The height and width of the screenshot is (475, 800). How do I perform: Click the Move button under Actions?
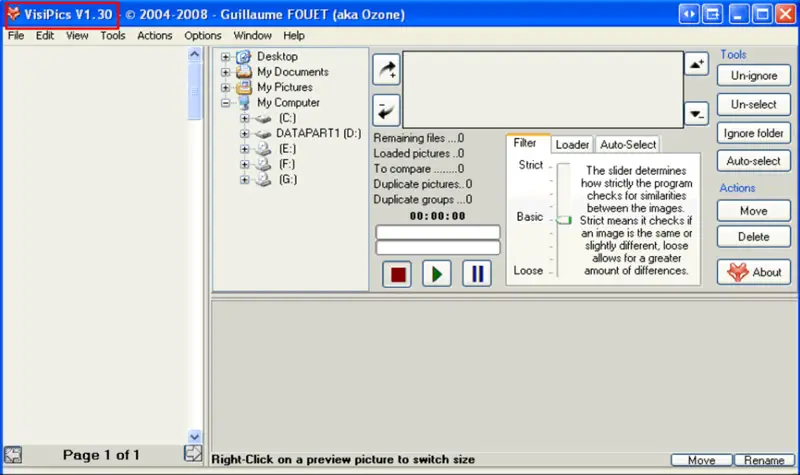click(754, 211)
